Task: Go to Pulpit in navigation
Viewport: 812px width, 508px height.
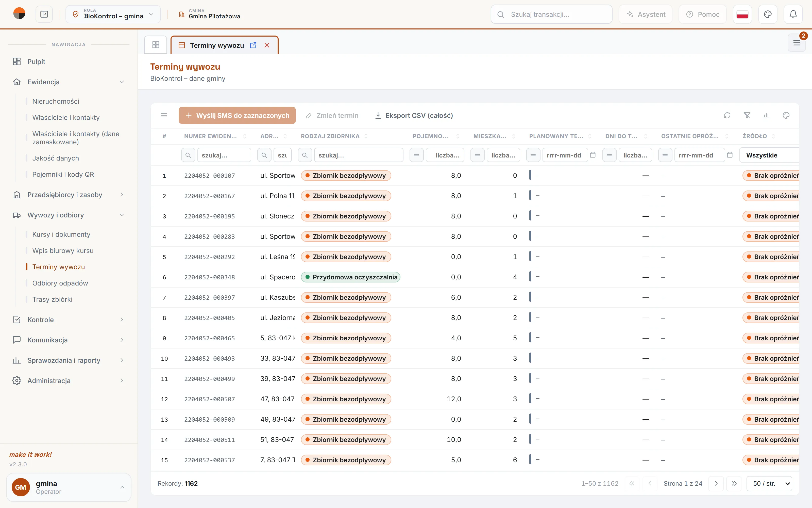Action: tap(69, 61)
